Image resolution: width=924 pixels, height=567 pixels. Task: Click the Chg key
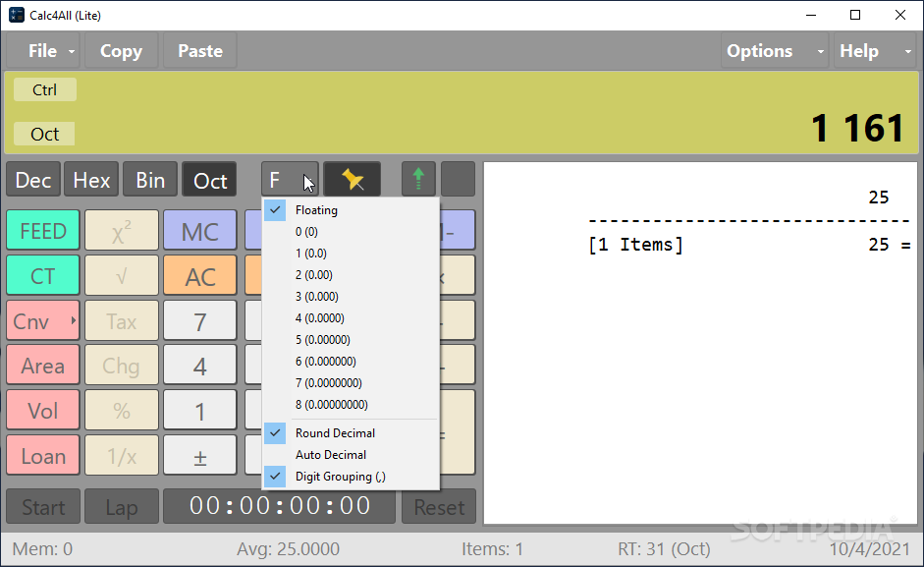(x=122, y=366)
